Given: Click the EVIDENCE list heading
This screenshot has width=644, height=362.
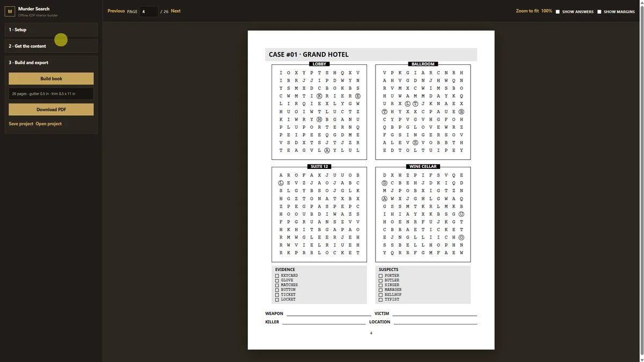Looking at the screenshot, I should coord(285,270).
